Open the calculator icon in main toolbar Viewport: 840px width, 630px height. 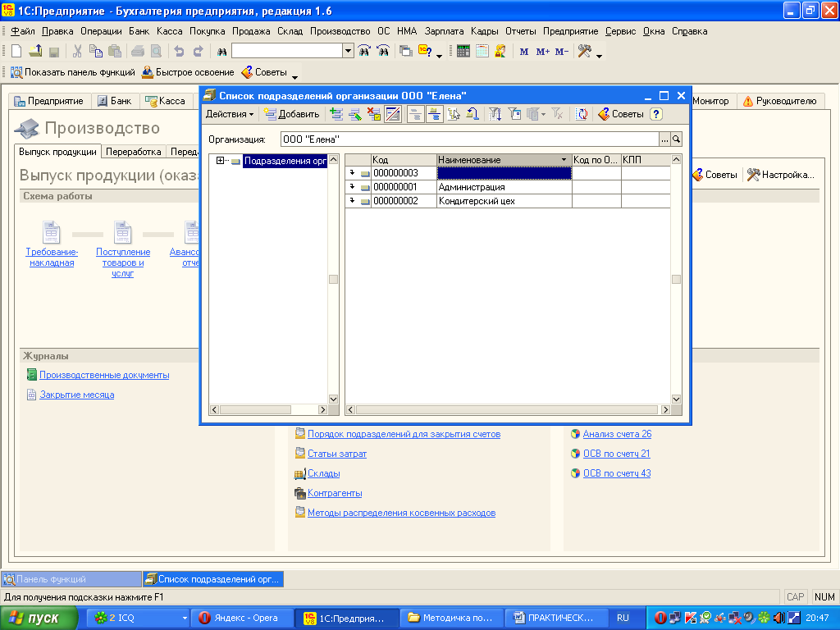pyautogui.click(x=463, y=52)
